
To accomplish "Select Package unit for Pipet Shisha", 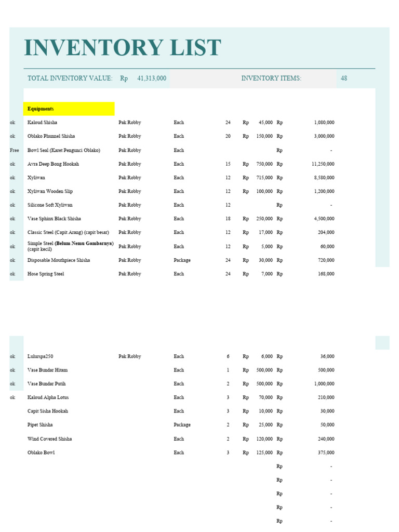I will (x=182, y=425).
